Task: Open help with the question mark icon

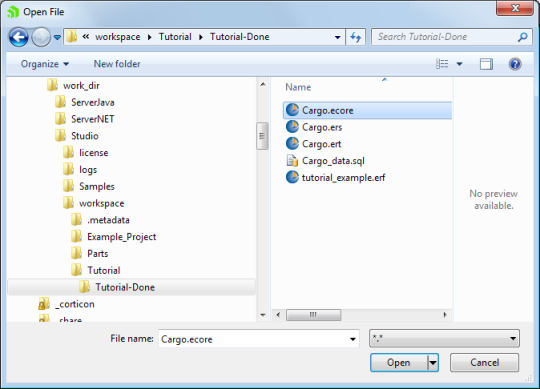Action: click(515, 64)
